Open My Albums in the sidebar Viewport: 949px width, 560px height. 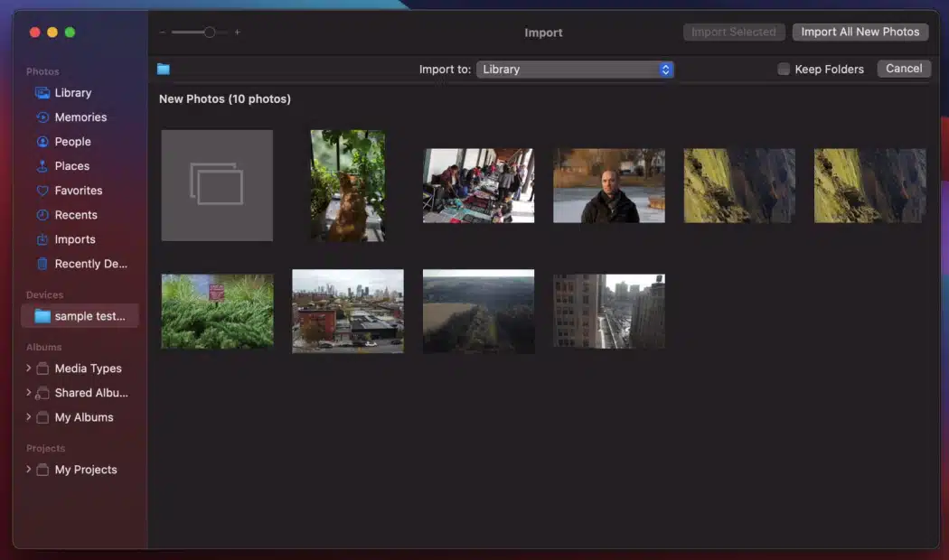point(83,417)
